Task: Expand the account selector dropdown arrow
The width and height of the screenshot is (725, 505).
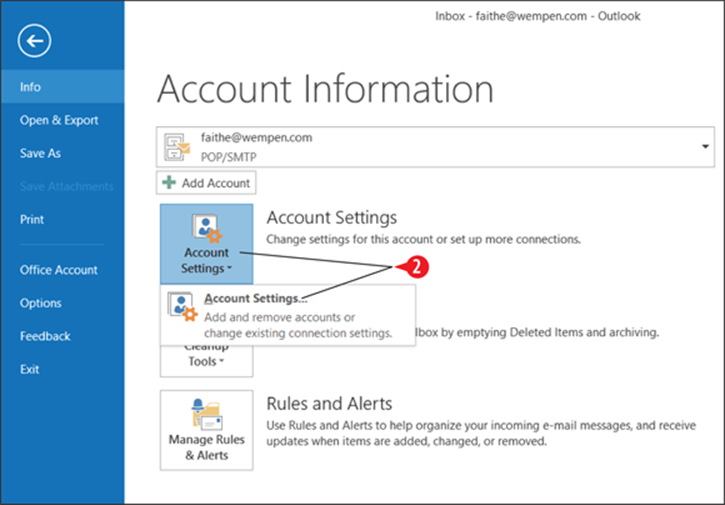Action: click(x=705, y=147)
